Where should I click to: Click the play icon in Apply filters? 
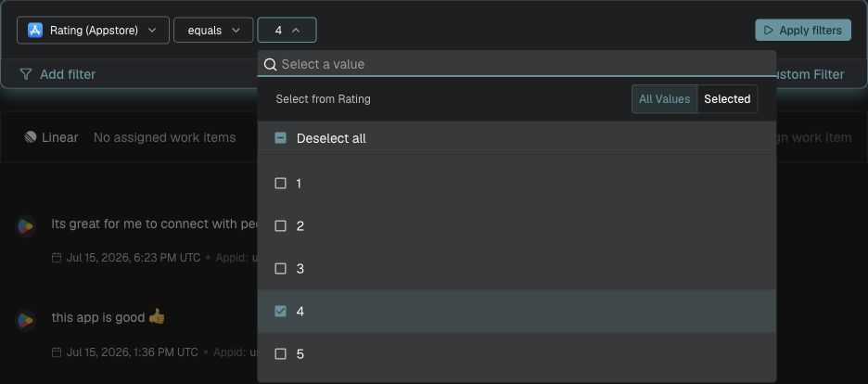pos(769,30)
